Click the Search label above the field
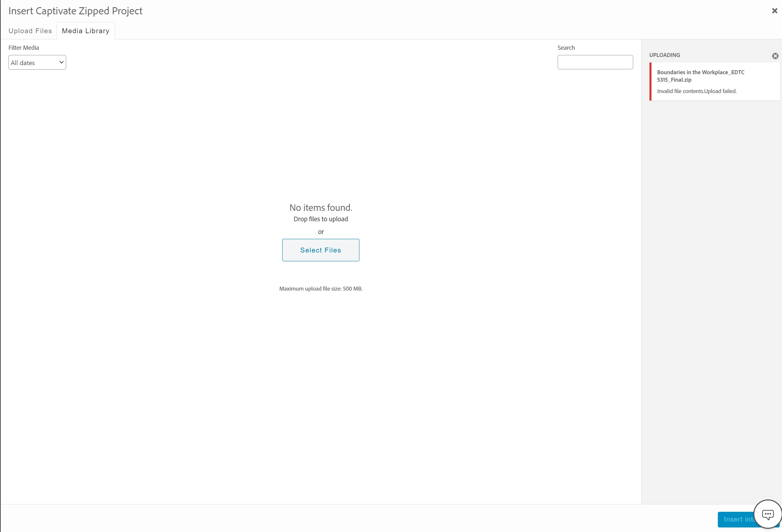Image resolution: width=782 pixels, height=532 pixels. tap(566, 48)
